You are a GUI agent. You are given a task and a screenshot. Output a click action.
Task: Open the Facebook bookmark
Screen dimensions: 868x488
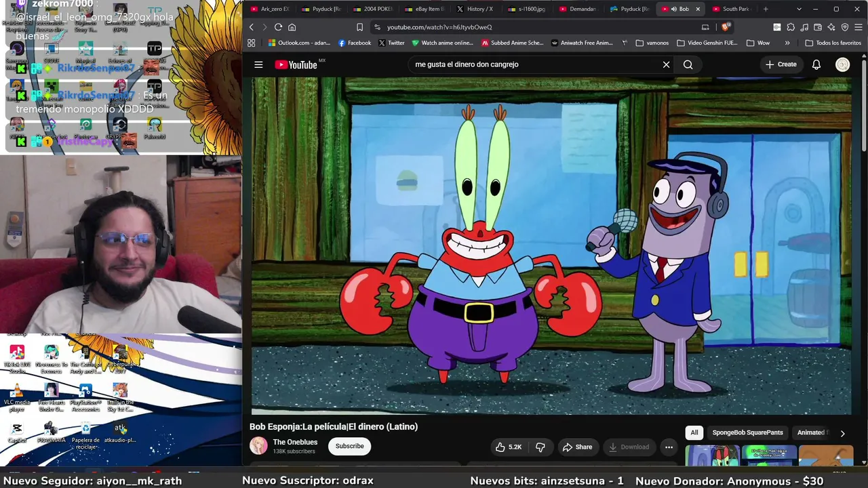pos(354,43)
